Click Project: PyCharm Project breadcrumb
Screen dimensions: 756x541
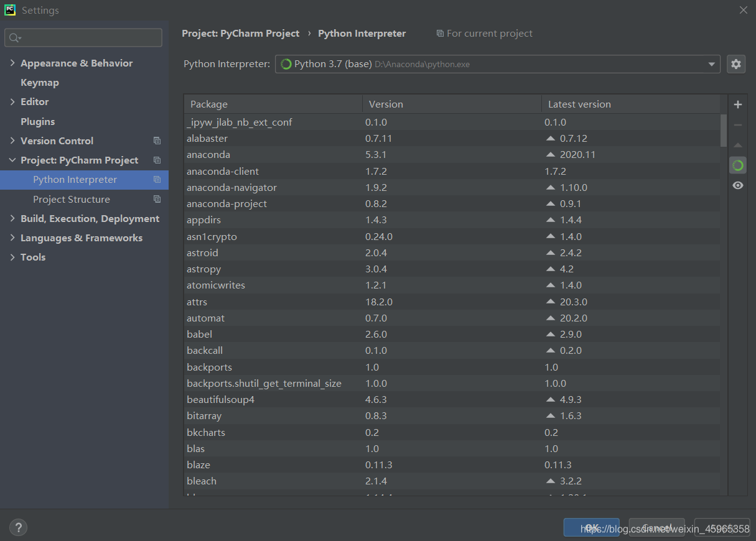(241, 34)
